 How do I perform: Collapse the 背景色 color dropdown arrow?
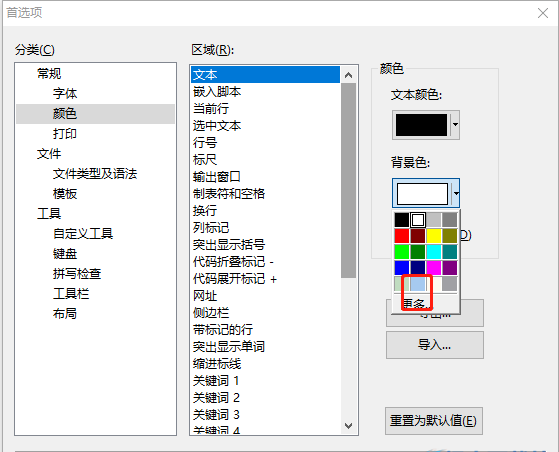(x=456, y=194)
